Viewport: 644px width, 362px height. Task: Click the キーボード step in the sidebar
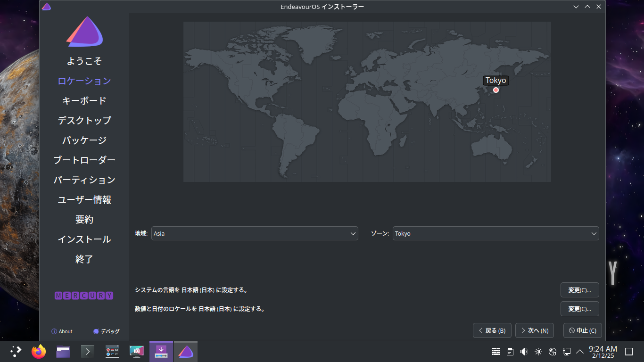click(x=84, y=101)
